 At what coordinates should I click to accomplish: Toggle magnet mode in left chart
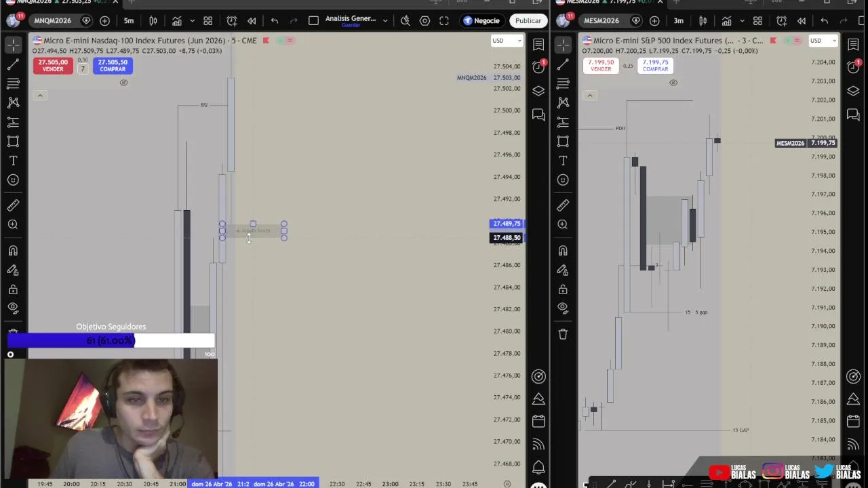[x=13, y=251]
